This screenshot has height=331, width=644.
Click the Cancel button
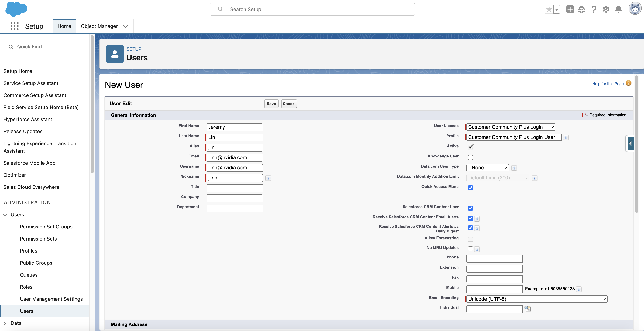(x=289, y=104)
